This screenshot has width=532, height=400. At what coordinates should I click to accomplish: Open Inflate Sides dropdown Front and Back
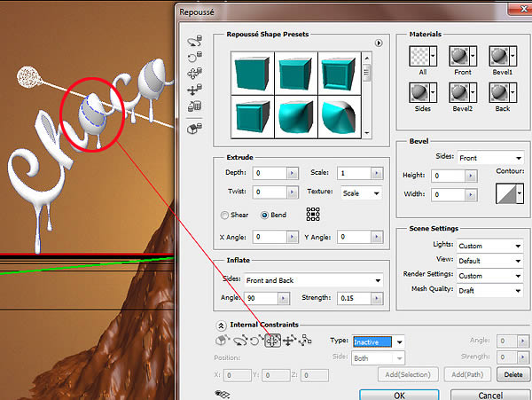(314, 280)
